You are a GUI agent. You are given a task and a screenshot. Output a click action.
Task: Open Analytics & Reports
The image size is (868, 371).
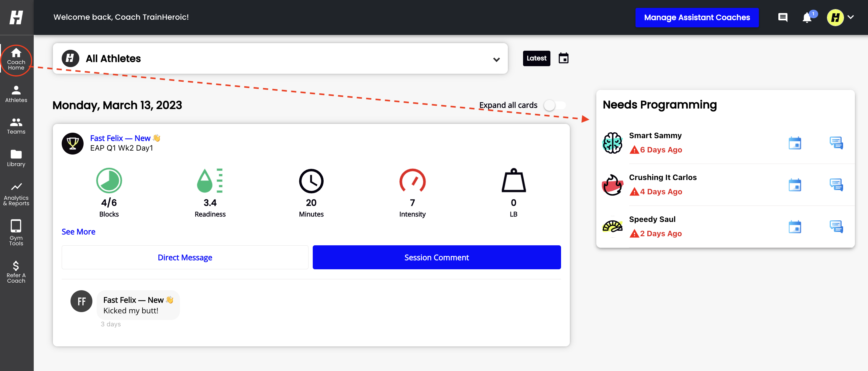point(16,194)
